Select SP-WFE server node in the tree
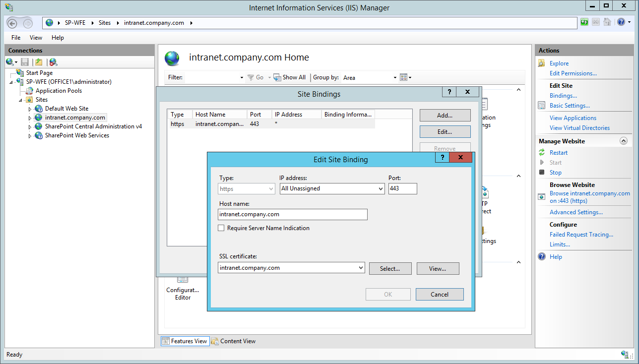Image resolution: width=639 pixels, height=364 pixels. click(x=68, y=82)
